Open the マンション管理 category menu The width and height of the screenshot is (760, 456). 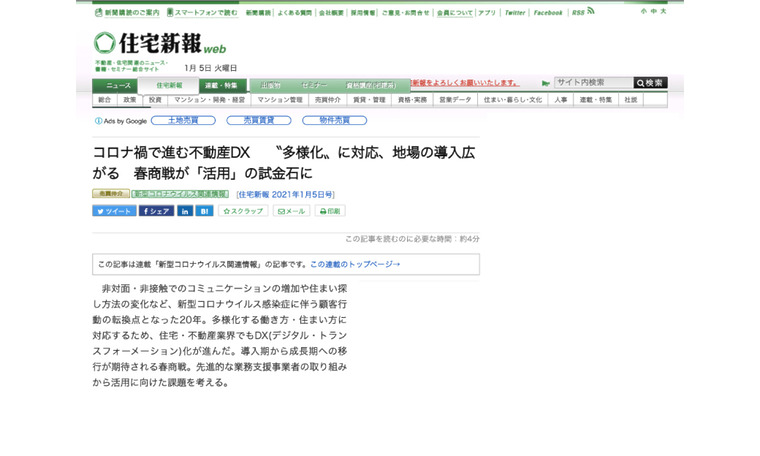click(x=280, y=100)
